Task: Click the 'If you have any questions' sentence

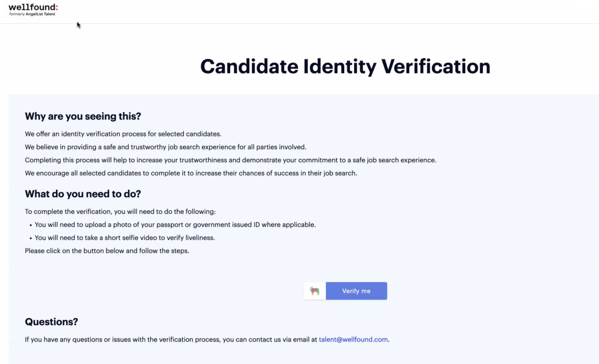Action: [171, 340]
